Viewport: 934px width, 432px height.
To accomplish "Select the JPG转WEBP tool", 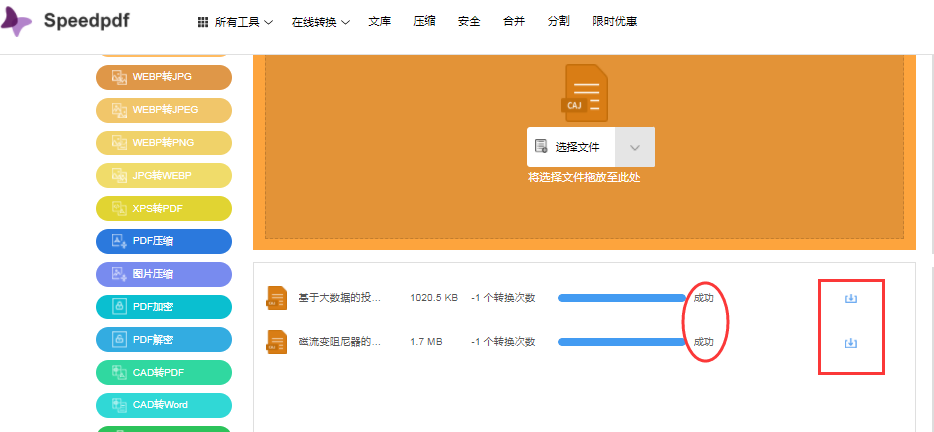I will (164, 176).
